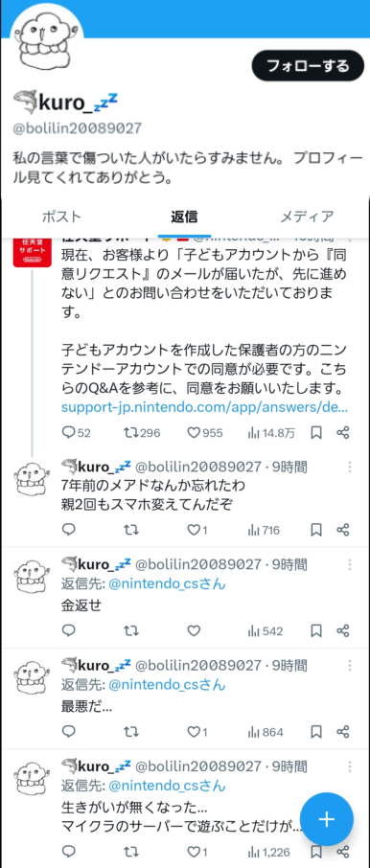
Task: View analytics of post with 864 views
Action: click(x=266, y=732)
